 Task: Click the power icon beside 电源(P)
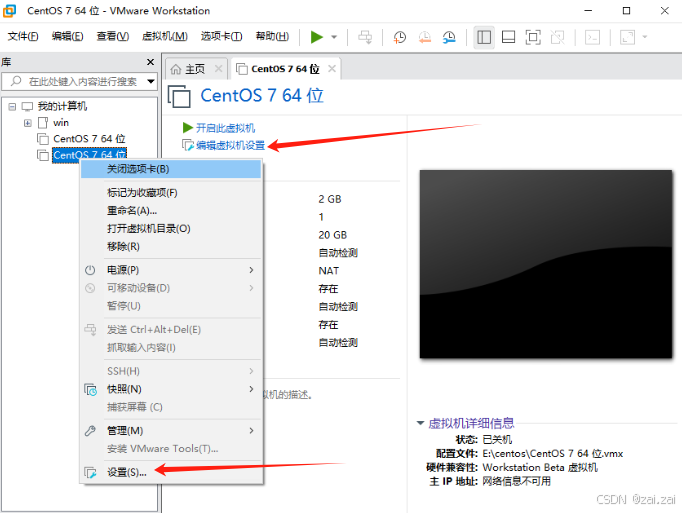click(x=90, y=270)
